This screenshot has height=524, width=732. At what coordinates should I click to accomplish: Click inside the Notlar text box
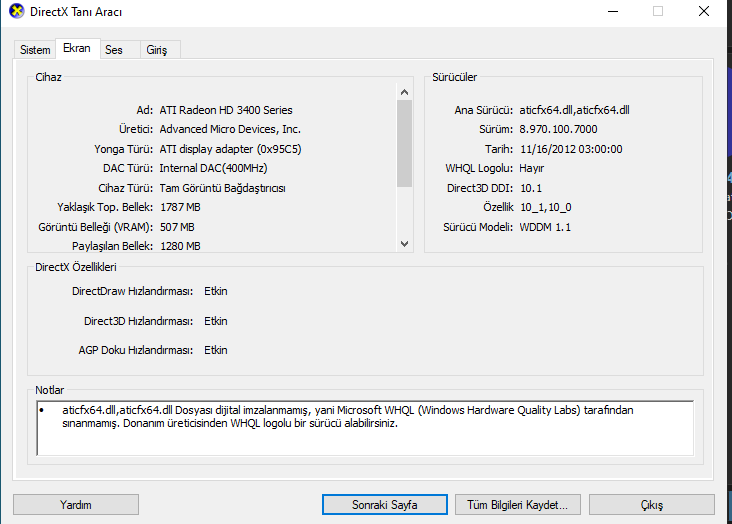click(x=365, y=428)
